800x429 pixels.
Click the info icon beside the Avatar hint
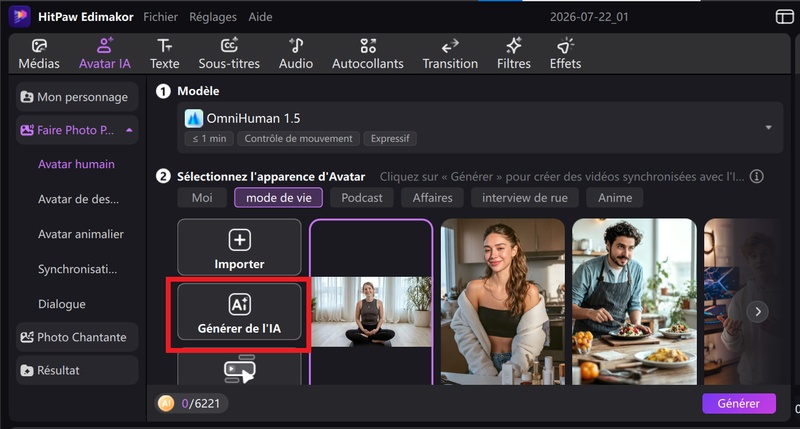tap(757, 176)
